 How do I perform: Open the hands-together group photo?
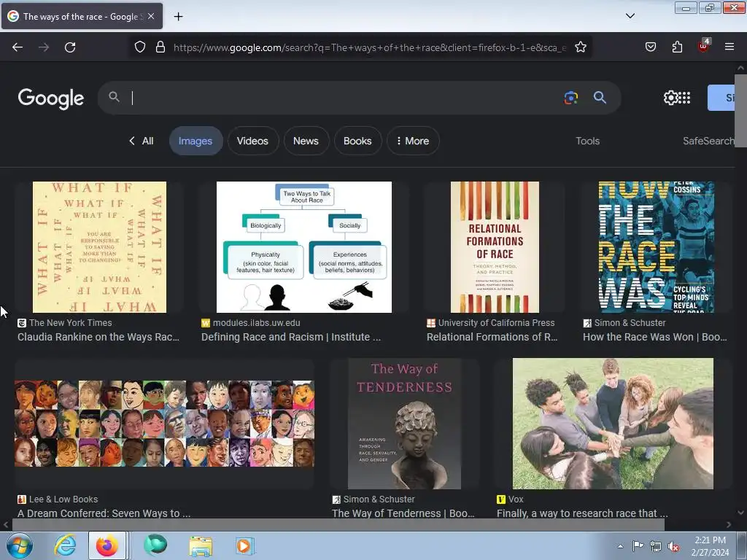[613, 424]
